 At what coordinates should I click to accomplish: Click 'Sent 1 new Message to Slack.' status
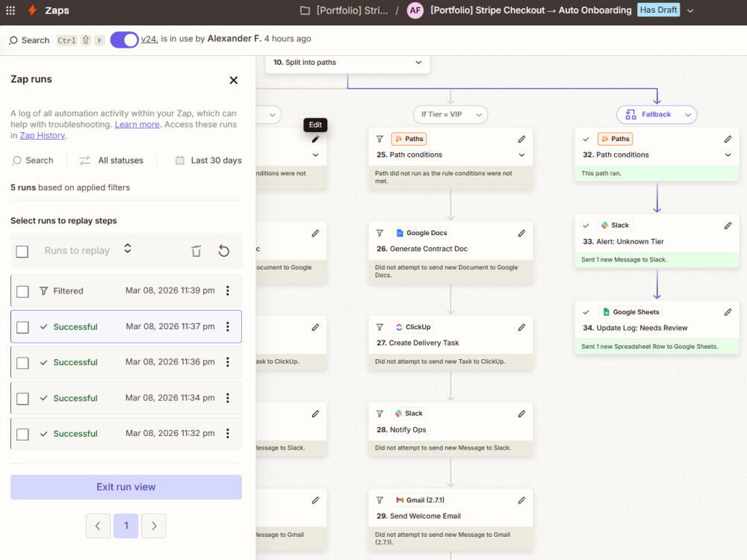click(x=624, y=260)
